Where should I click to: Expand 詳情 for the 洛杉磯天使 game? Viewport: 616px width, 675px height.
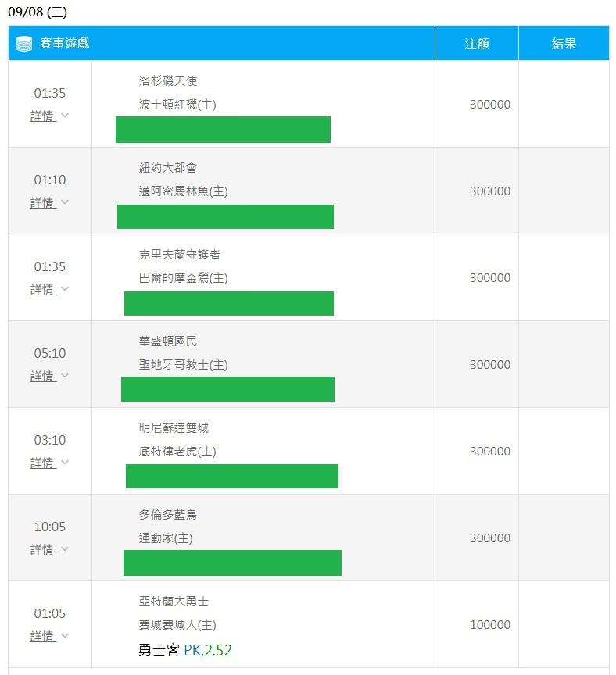(49, 116)
